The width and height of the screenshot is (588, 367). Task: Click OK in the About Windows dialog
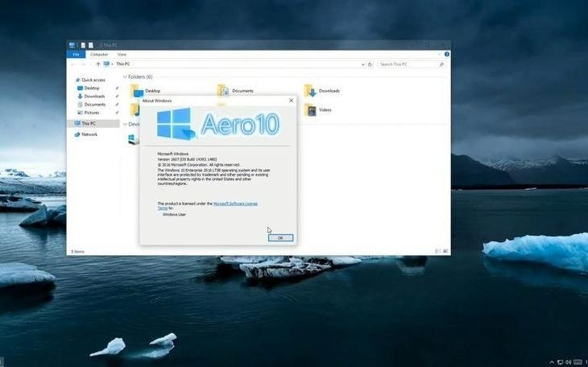[280, 237]
